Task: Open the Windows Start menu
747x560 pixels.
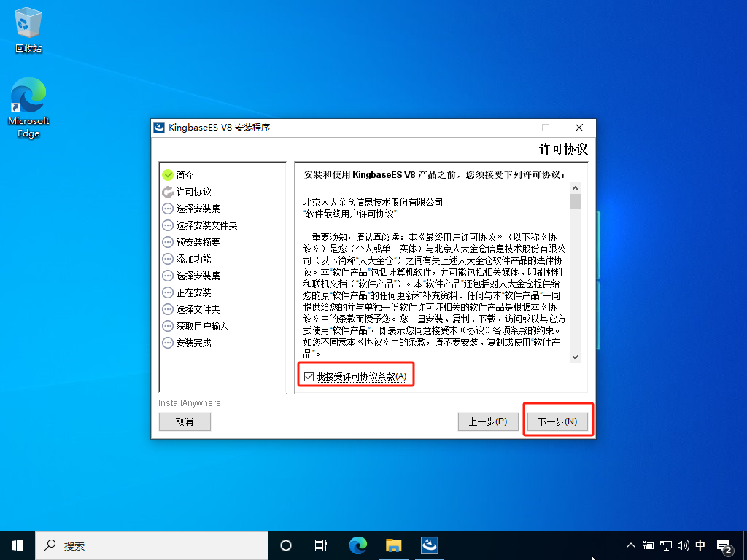Action: 17,545
